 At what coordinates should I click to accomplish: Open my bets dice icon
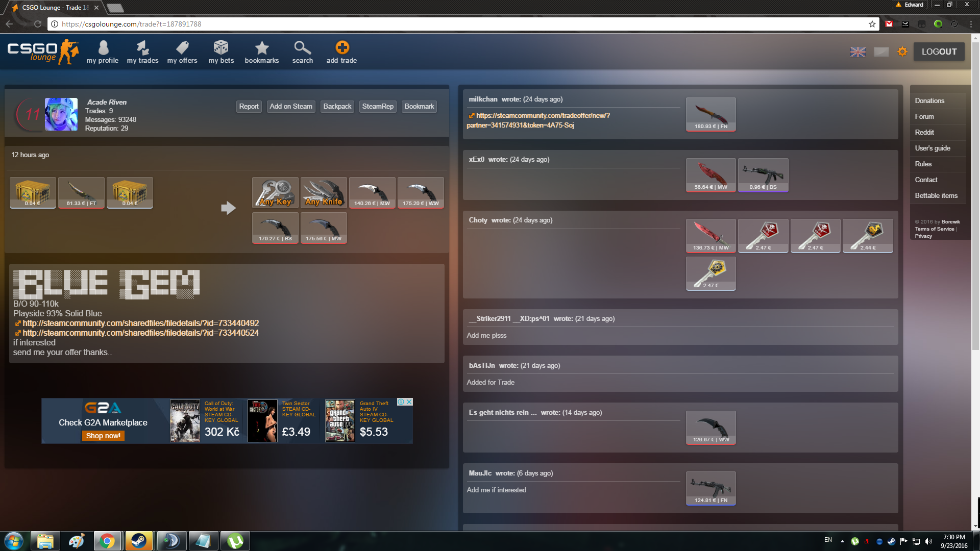pos(221,52)
